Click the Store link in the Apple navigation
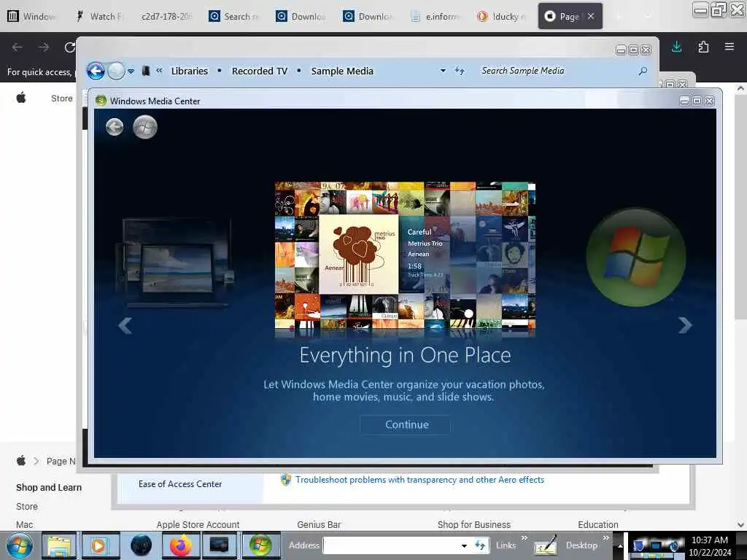747x560 pixels. pyautogui.click(x=62, y=98)
